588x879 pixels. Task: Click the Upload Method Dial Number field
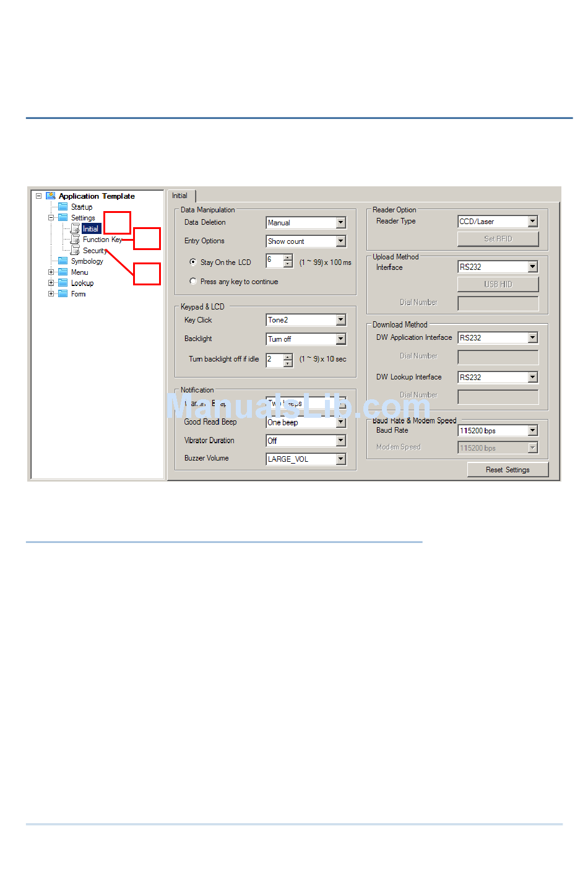pos(498,303)
